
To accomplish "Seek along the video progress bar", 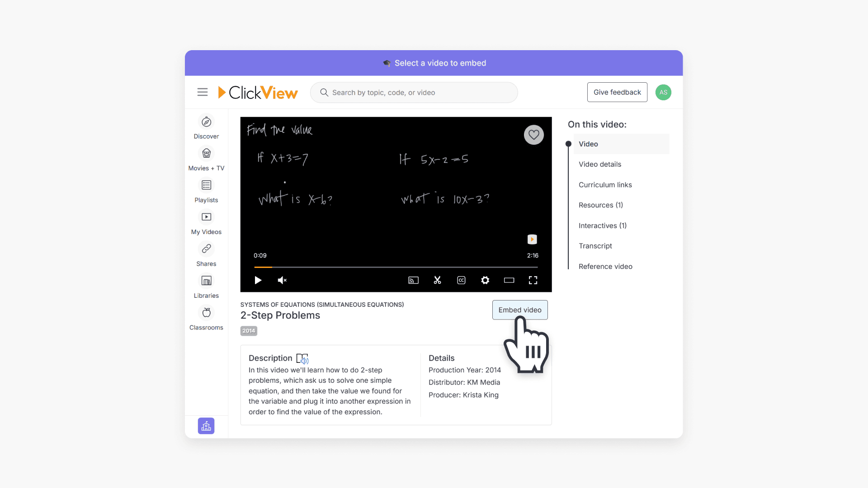I will point(396,267).
